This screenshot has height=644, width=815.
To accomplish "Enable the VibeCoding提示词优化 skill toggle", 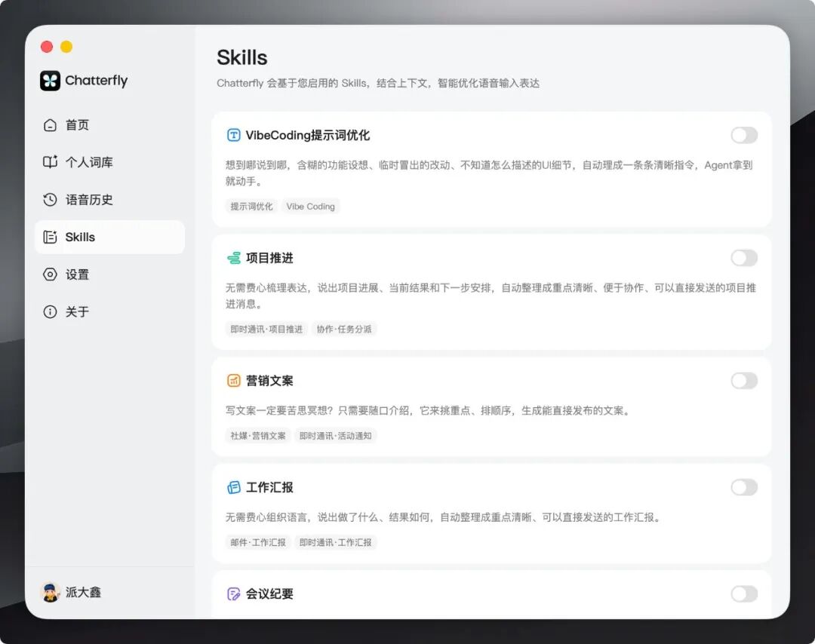I will [744, 135].
